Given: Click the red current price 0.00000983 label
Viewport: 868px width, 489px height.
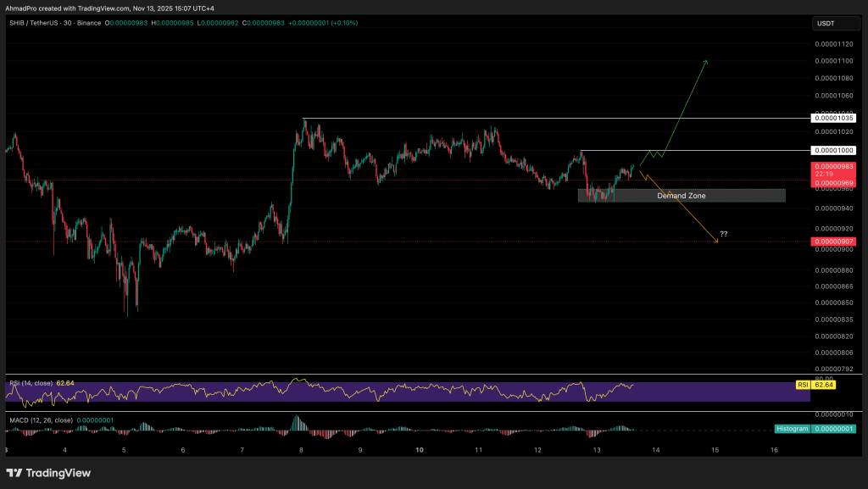Looking at the screenshot, I should [x=835, y=166].
